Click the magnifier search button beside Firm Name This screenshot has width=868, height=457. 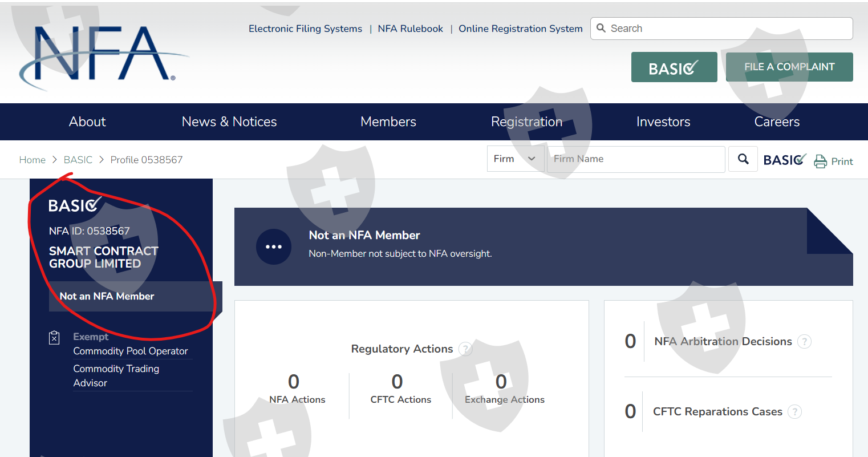(x=743, y=159)
